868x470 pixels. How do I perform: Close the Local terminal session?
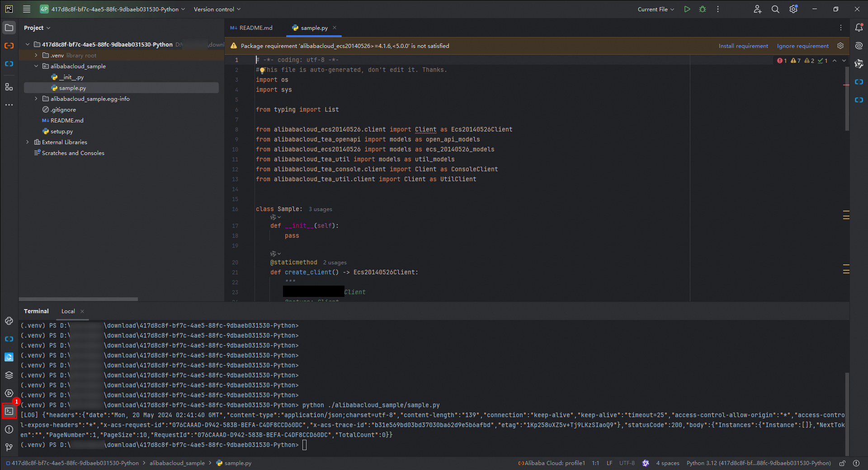coord(82,311)
